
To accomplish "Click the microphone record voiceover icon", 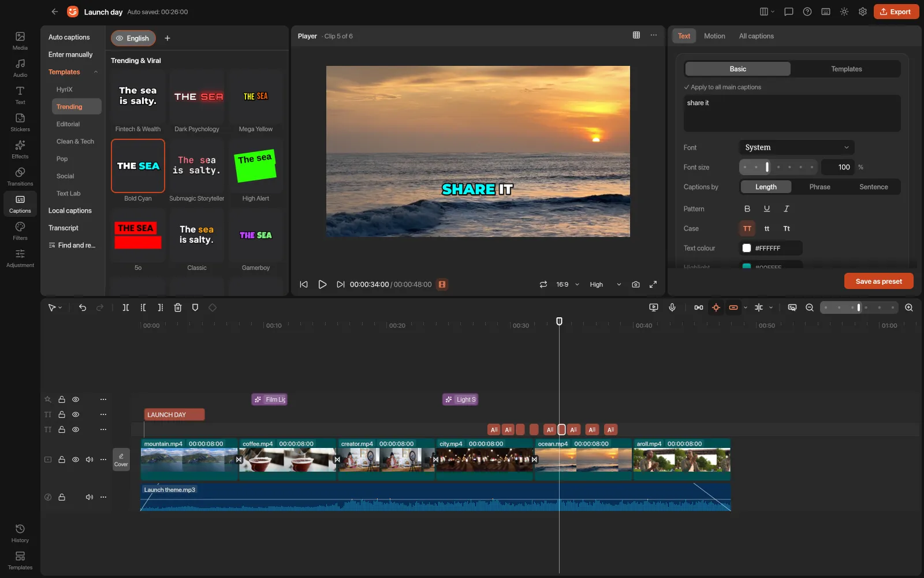I will click(x=672, y=307).
